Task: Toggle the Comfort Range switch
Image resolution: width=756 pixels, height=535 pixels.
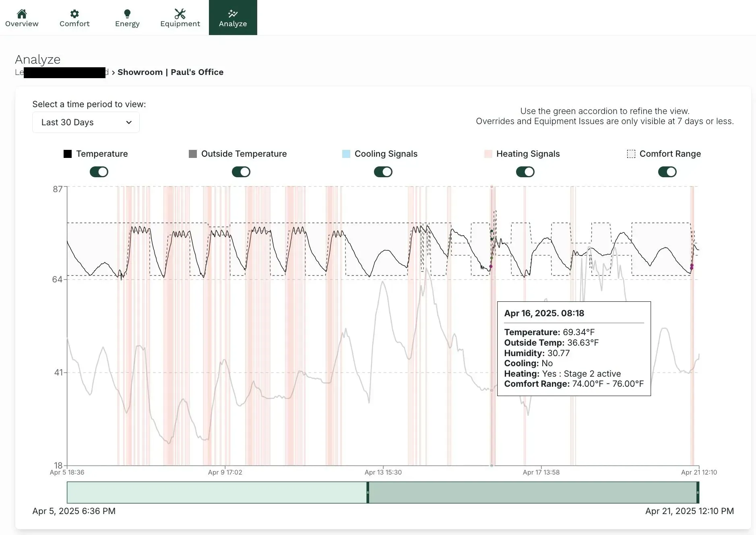Action: pos(667,172)
